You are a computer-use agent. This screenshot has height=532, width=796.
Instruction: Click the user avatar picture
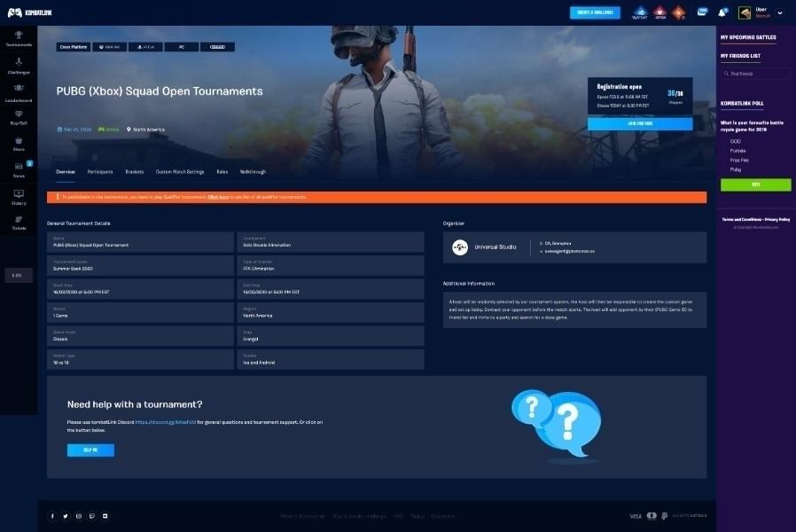745,12
